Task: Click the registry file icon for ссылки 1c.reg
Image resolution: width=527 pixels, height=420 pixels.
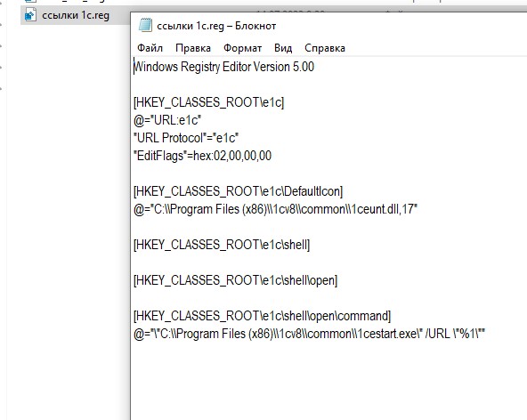Action: tap(30, 15)
